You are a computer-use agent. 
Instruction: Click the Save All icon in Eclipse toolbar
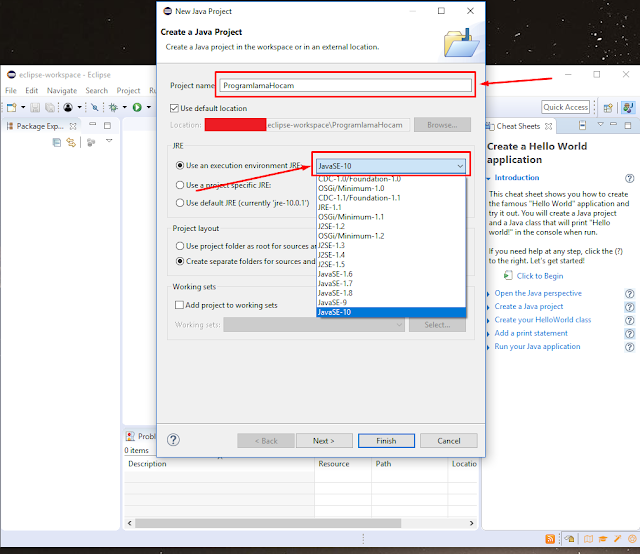pos(50,107)
